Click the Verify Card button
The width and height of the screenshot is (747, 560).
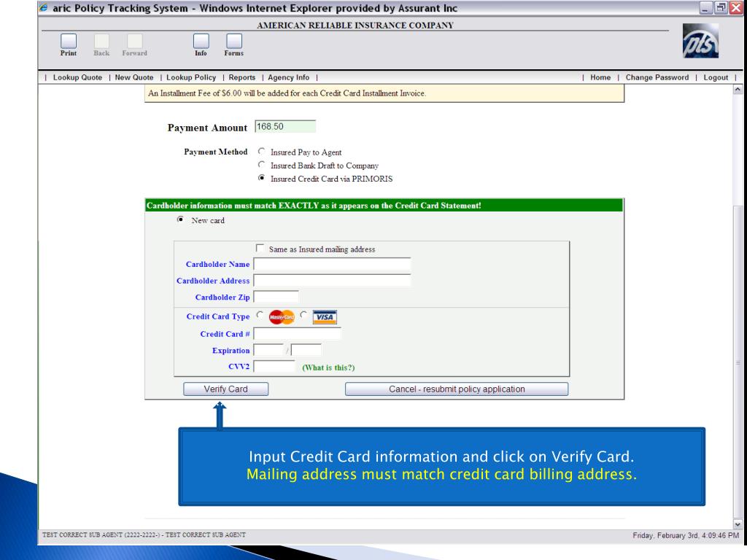226,389
